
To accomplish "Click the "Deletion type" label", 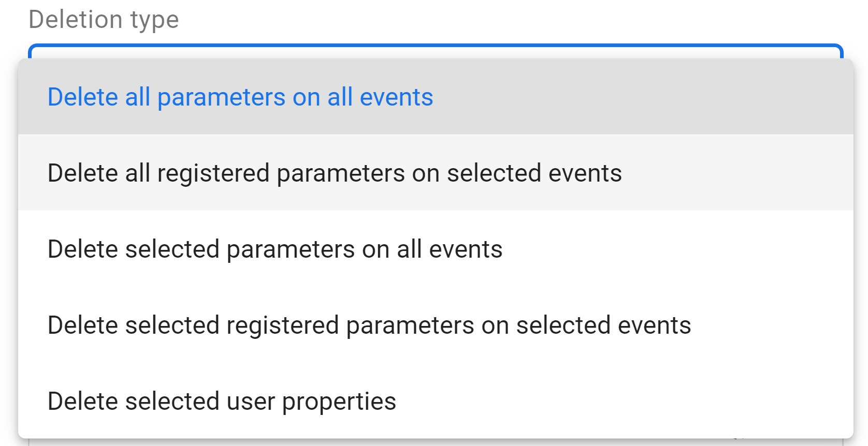I will 104,19.
